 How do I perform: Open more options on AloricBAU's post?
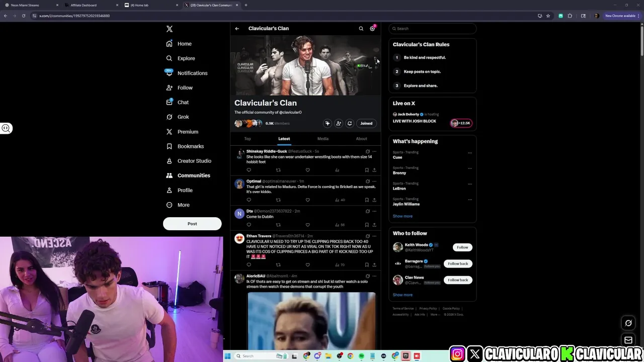374,276
